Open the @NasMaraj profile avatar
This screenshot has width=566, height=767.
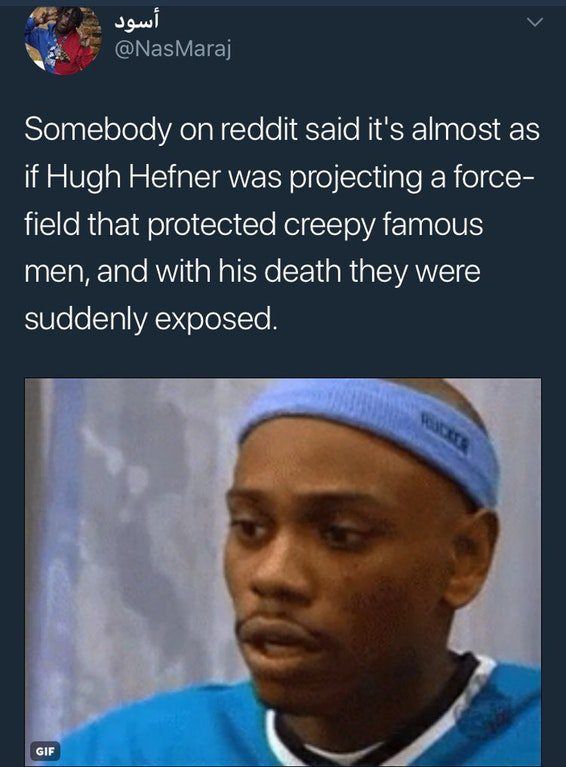pos(63,40)
